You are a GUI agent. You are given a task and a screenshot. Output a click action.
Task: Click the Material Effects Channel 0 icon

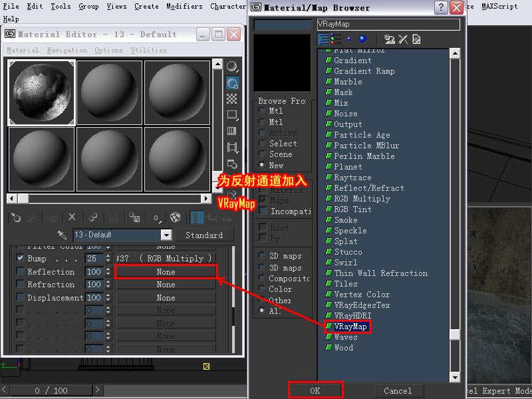pos(156,218)
